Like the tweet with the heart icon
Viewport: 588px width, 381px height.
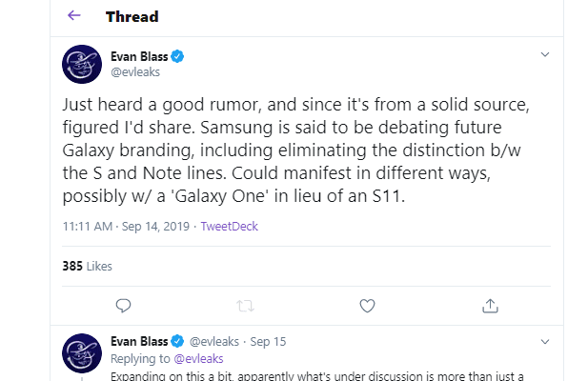368,306
